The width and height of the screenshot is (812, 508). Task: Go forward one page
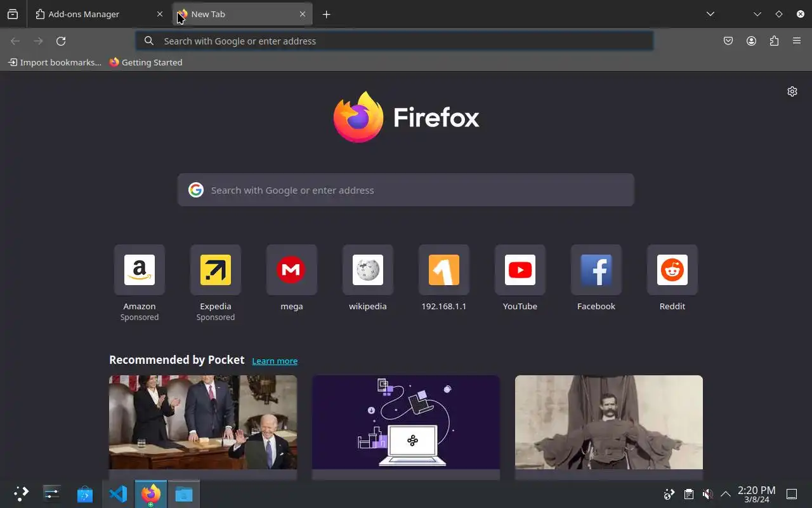coord(38,41)
